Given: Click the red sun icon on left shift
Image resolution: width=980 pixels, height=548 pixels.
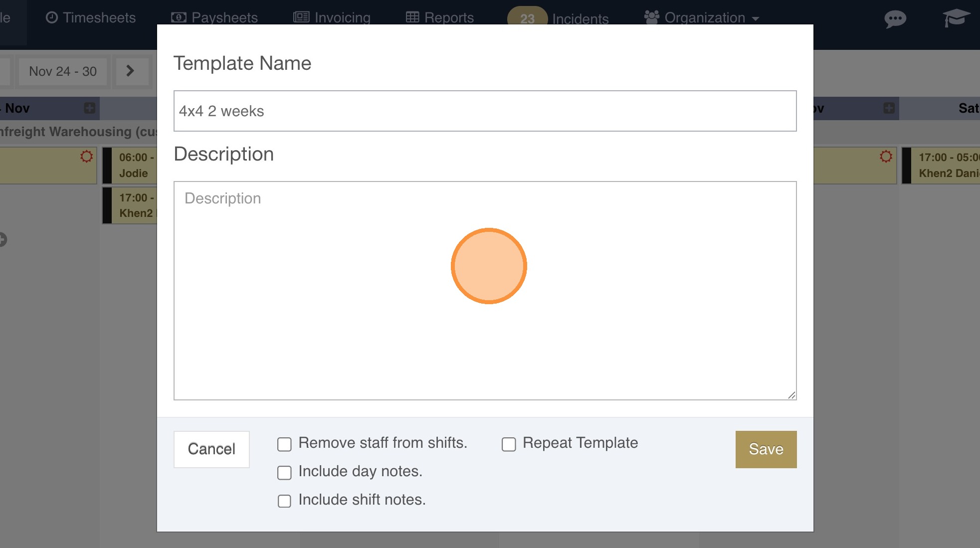Looking at the screenshot, I should point(86,157).
